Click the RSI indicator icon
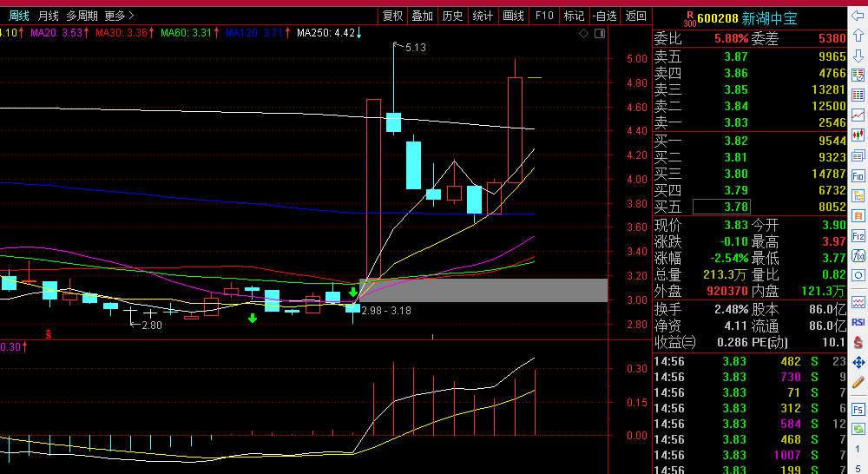This screenshot has height=474, width=868. pyautogui.click(x=858, y=322)
